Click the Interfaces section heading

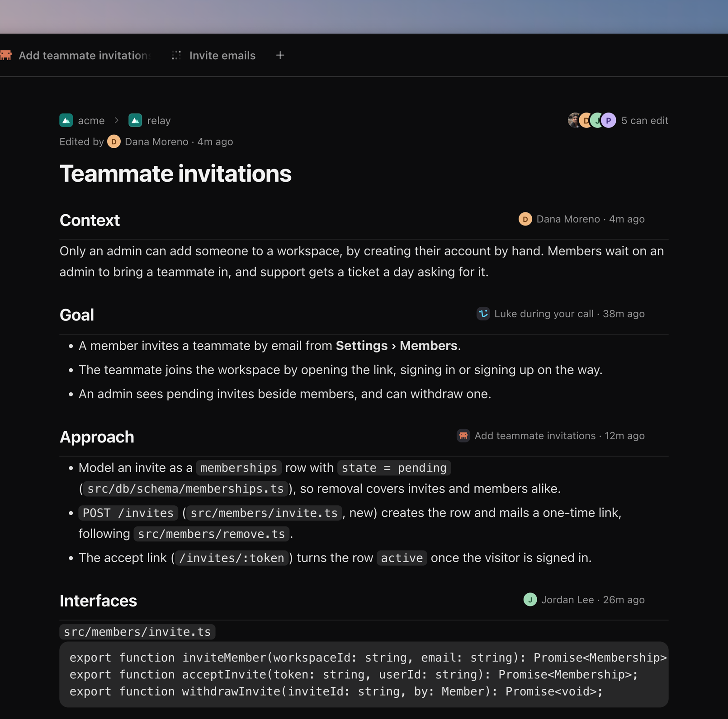coord(98,601)
